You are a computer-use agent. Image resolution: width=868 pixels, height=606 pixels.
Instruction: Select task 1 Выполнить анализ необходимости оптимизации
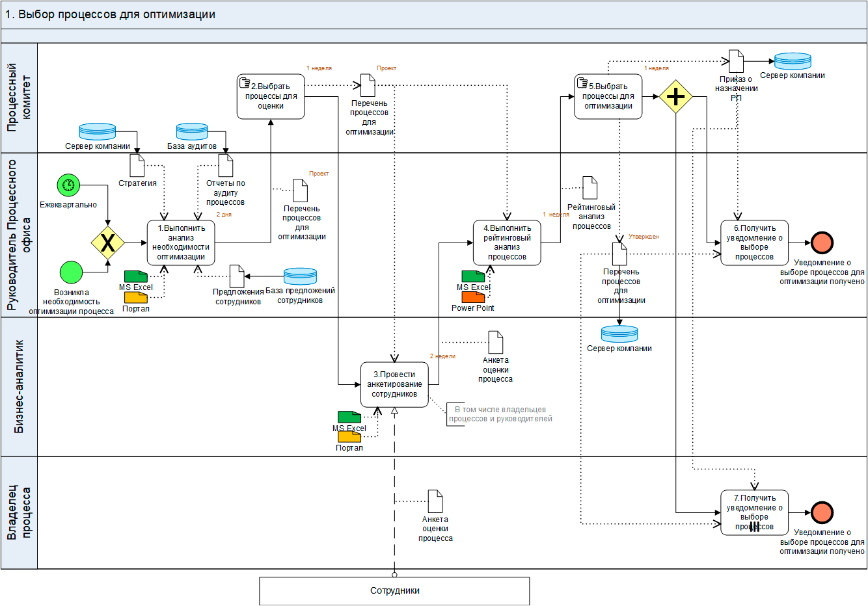[181, 243]
